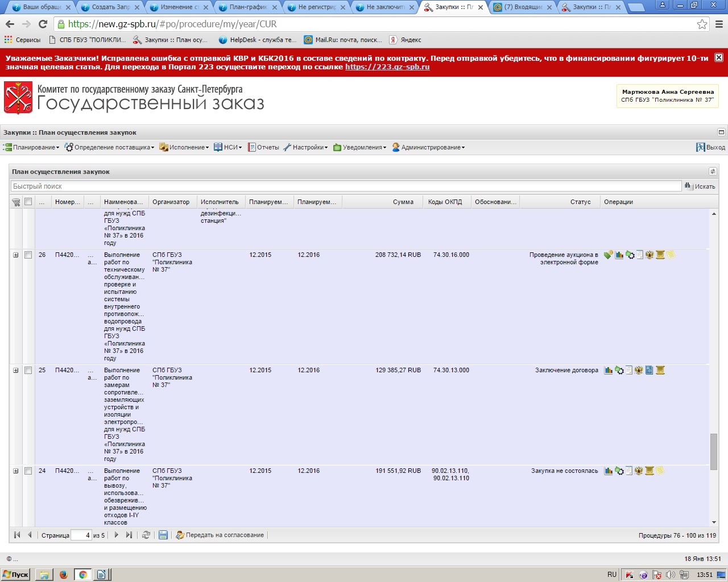
Task: Open the Определение поставщика dropdown menu
Action: tap(109, 147)
